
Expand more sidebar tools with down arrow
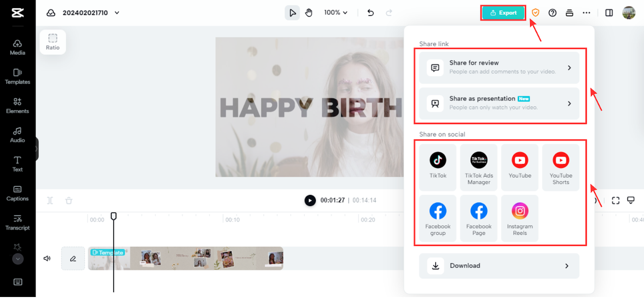tap(18, 259)
